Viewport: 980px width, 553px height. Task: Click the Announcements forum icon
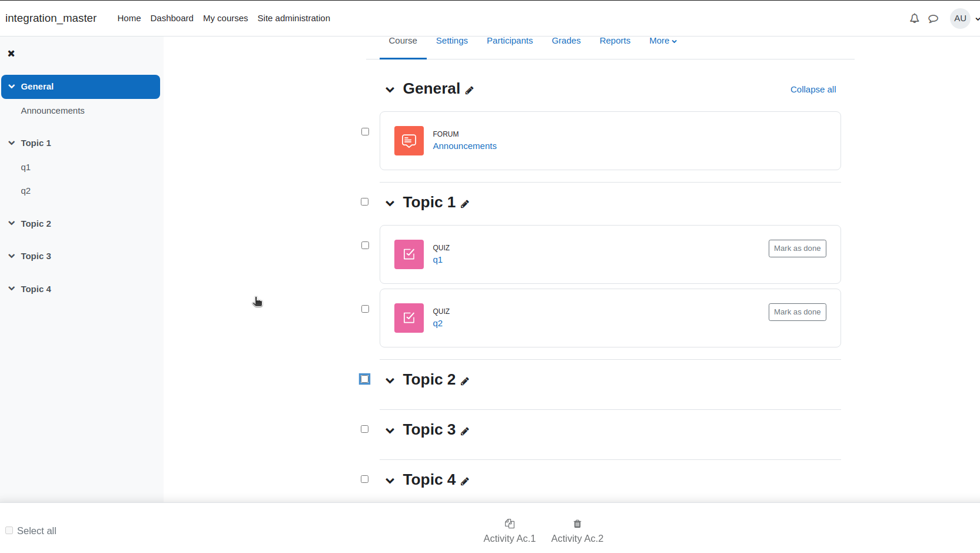409,141
